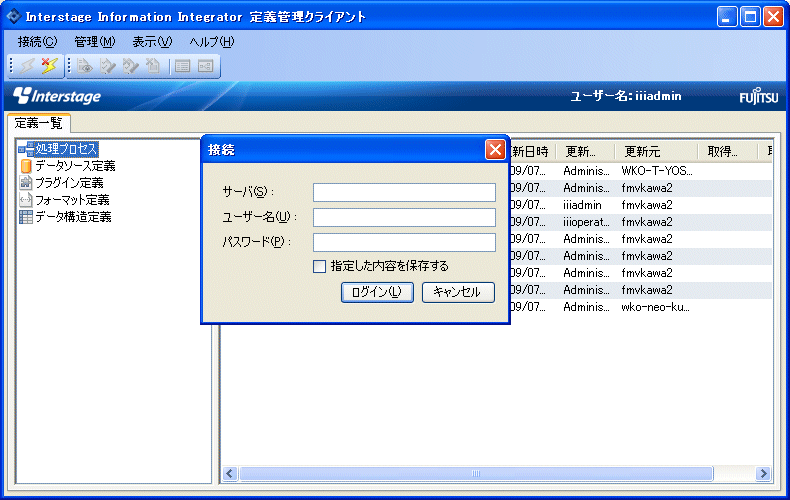The image size is (790, 500).
Task: Click the application icon in title bar
Action: [14, 16]
